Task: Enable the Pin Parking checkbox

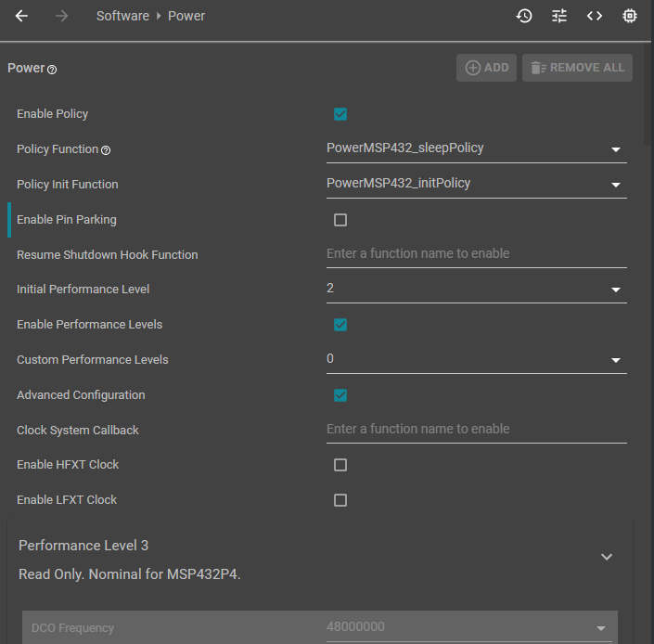Action: (340, 220)
